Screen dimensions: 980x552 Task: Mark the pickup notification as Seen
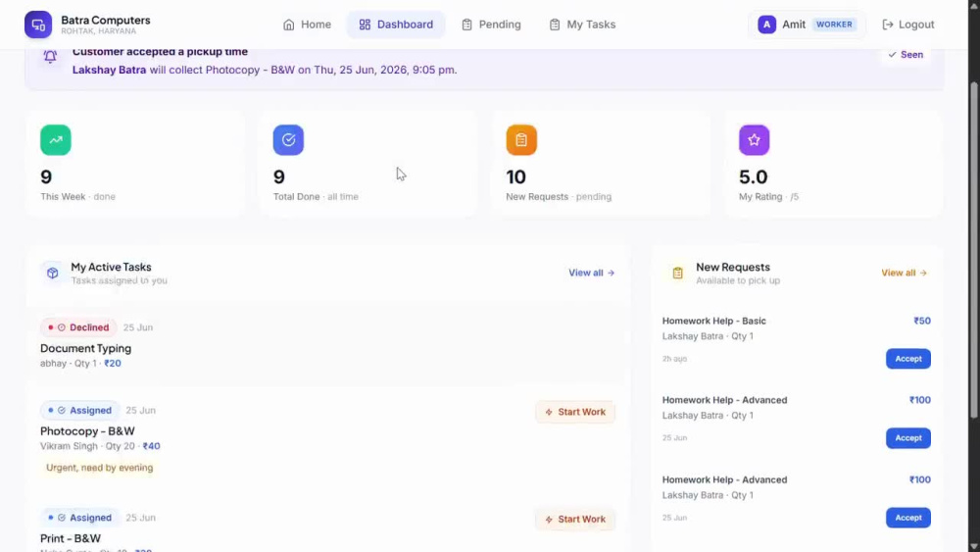[906, 54]
